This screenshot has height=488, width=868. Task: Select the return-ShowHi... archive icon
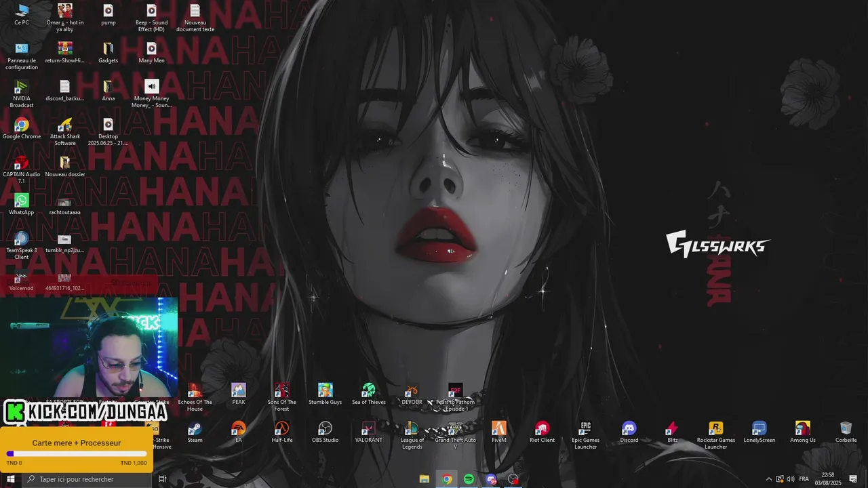click(65, 53)
